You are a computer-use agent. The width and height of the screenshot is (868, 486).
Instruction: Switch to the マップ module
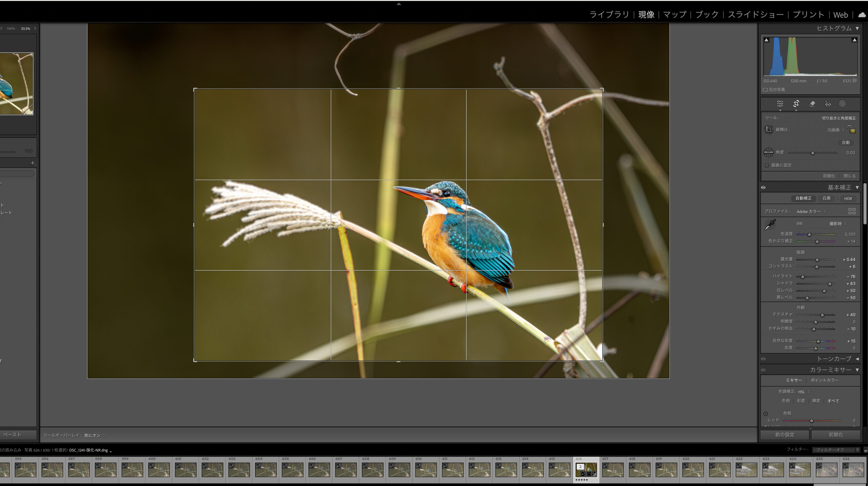(674, 15)
